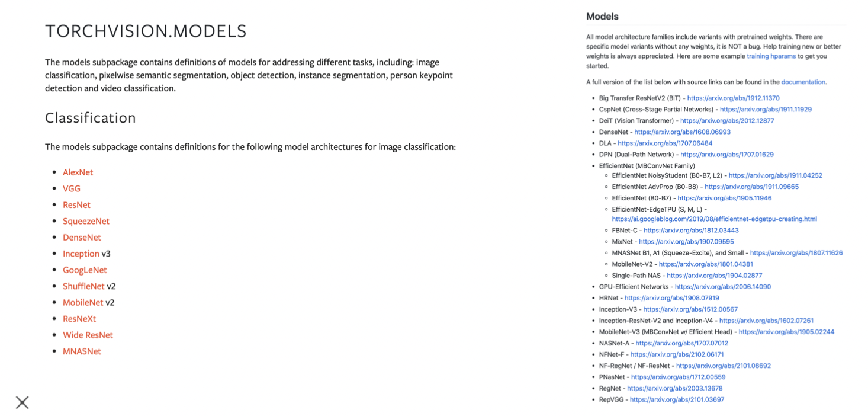This screenshot has height=416, width=868.
Task: Open the RepVGG arxiv link
Action: click(677, 400)
